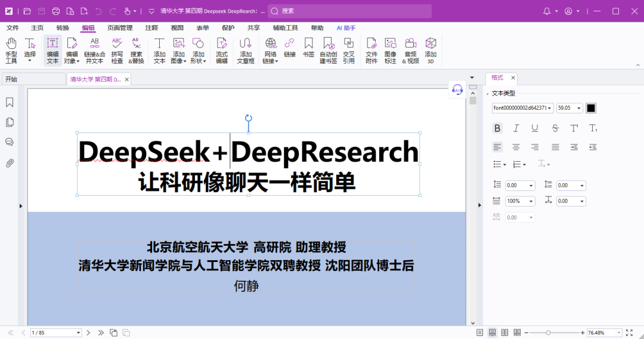The height and width of the screenshot is (339, 644).
Task: Click the Add Image tool (添加图像)
Action: (179, 51)
